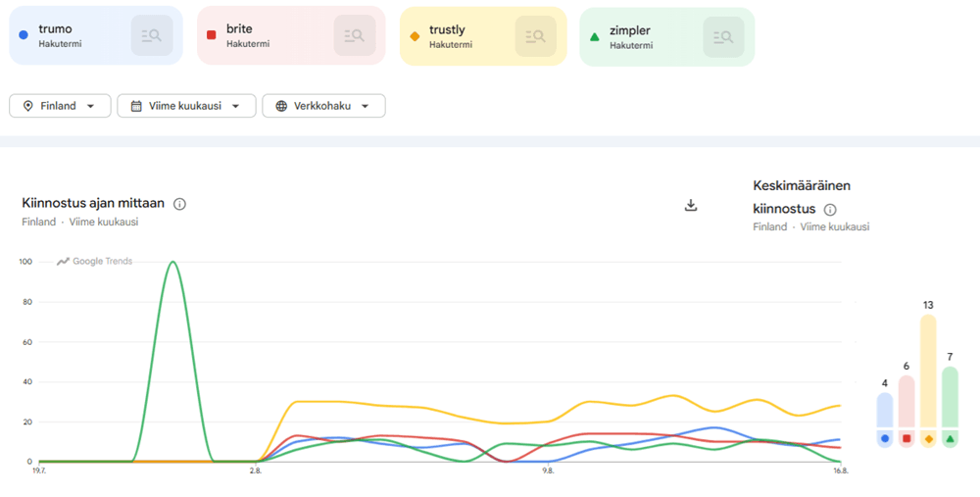Click the average value 6 above brite bar
Viewport: 980px width, 497px height.
[906, 367]
